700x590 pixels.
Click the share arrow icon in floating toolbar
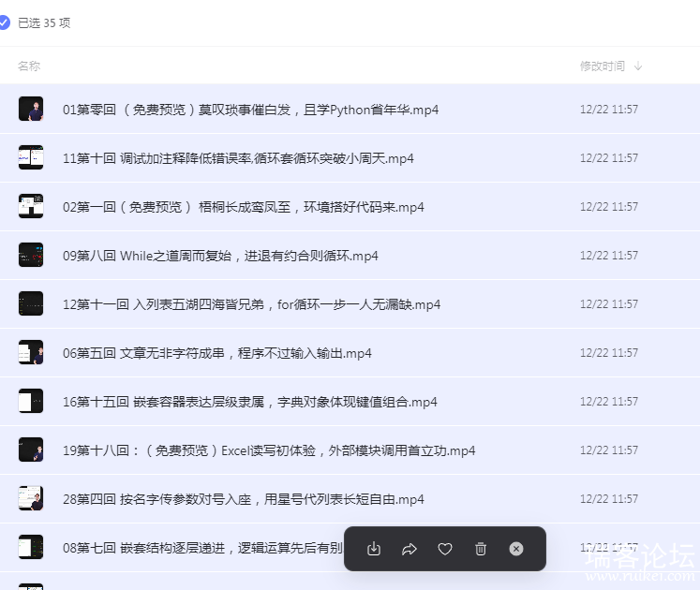(x=409, y=549)
